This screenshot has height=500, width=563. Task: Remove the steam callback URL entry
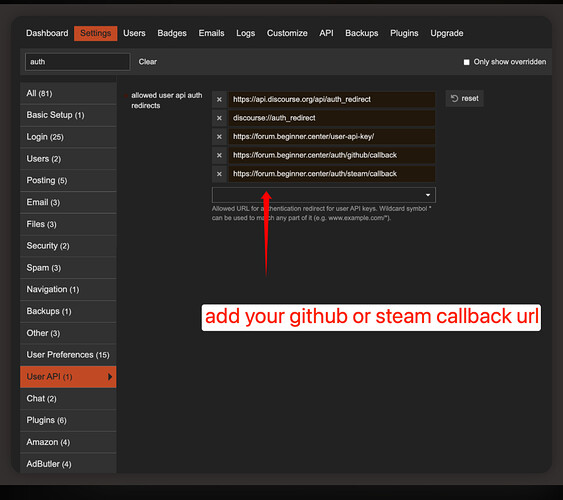click(219, 174)
